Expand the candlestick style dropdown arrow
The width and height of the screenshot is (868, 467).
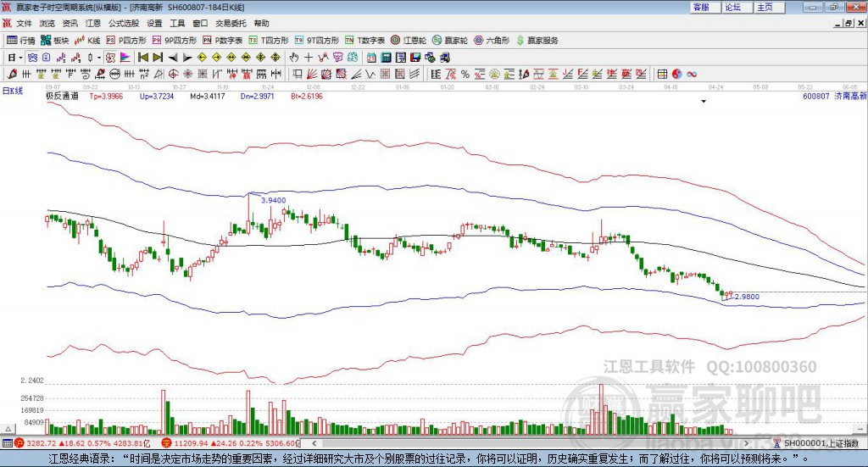(99, 58)
